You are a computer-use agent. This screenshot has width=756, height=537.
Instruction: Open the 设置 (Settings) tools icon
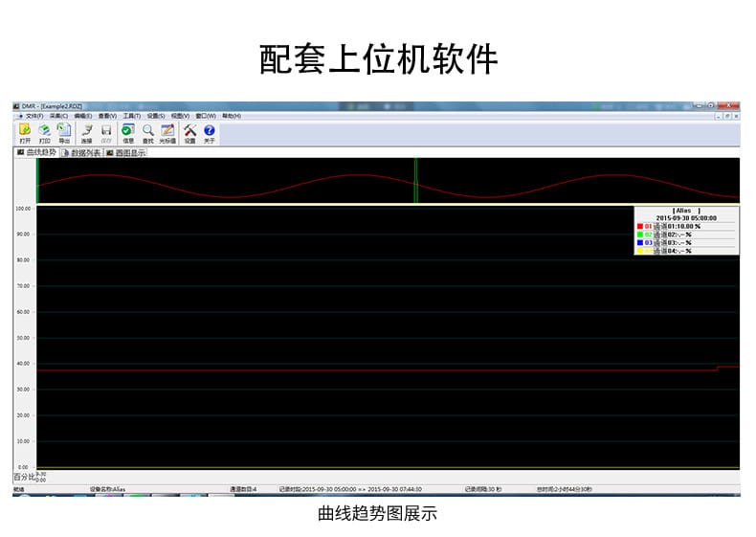(x=189, y=131)
